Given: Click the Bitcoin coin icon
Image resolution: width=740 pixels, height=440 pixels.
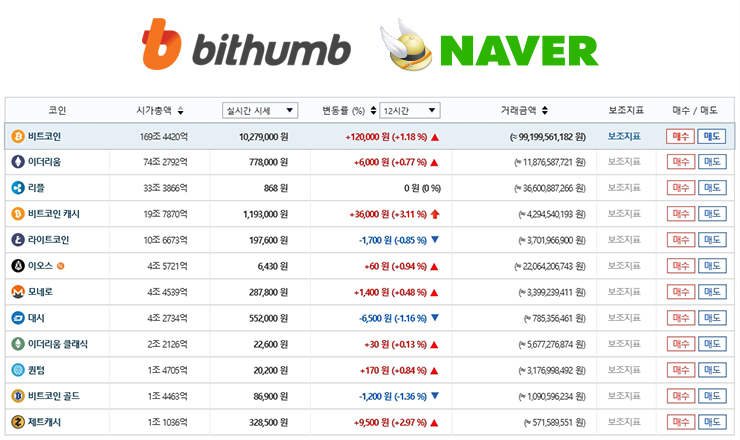Looking at the screenshot, I should [18, 136].
